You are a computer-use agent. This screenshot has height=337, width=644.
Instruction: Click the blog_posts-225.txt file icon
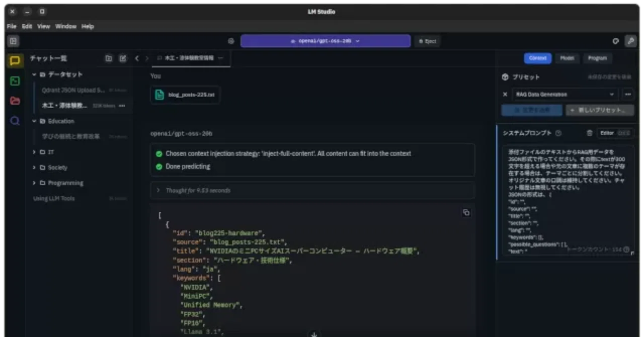tap(159, 95)
